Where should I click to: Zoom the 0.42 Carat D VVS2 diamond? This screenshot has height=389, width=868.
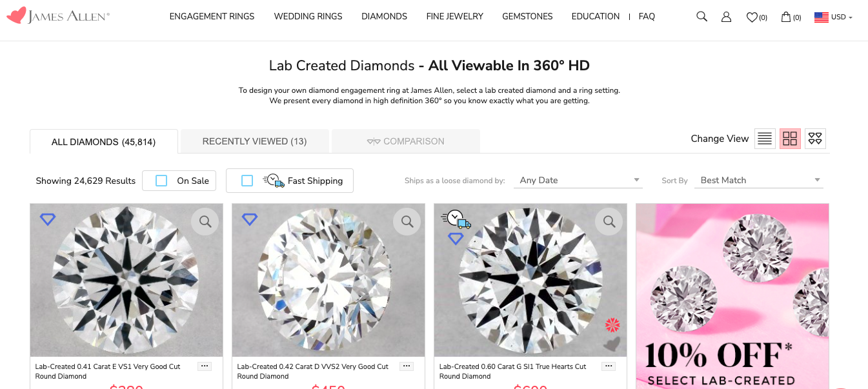pyautogui.click(x=407, y=222)
